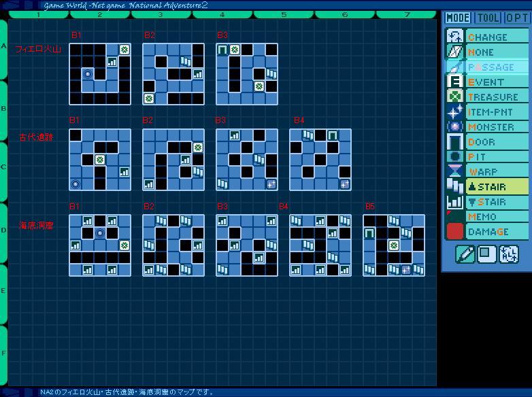This screenshot has height=397, width=532.
Task: Select the NONE eraser mode icon
Action: tap(454, 51)
